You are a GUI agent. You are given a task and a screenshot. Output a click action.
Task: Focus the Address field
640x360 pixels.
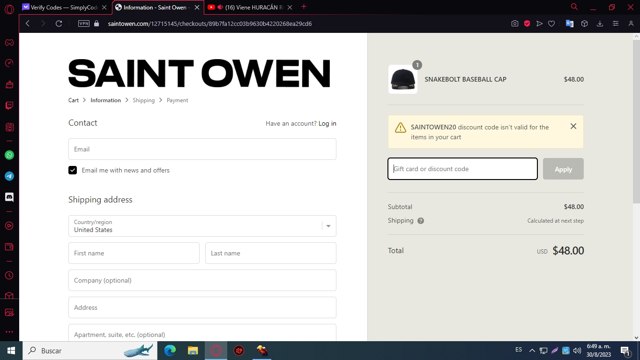coord(202,307)
